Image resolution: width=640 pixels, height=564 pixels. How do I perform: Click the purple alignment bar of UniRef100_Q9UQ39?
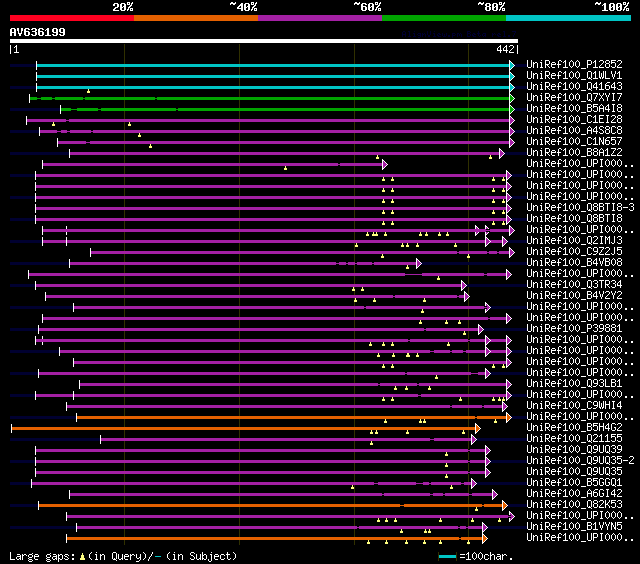(x=263, y=451)
